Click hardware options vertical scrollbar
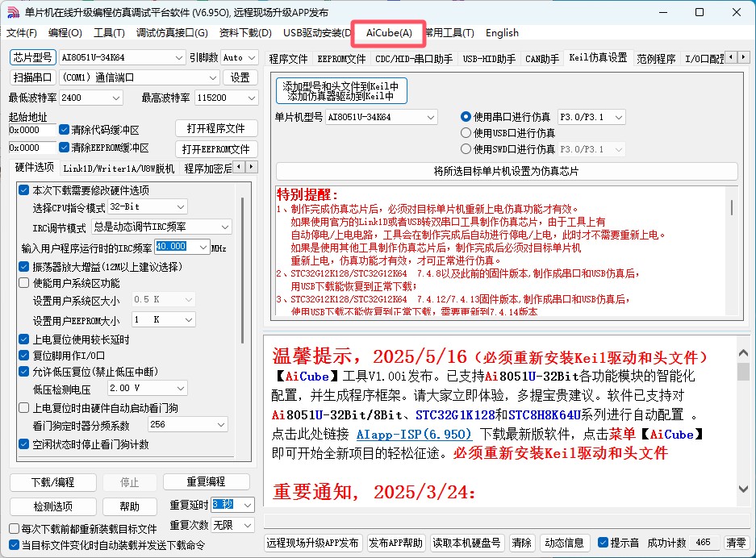The height and width of the screenshot is (558, 756). 243,270
